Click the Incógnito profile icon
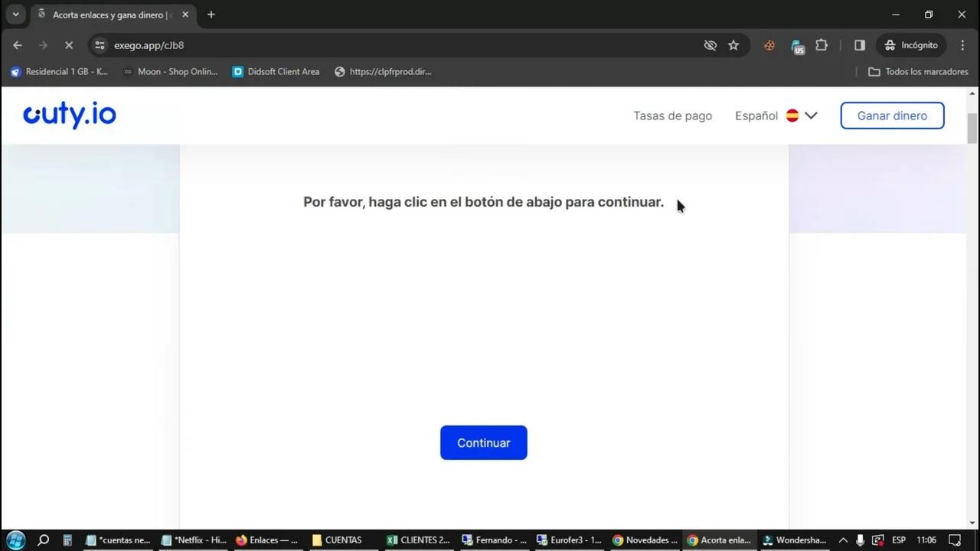This screenshot has width=980, height=551. coord(911,45)
